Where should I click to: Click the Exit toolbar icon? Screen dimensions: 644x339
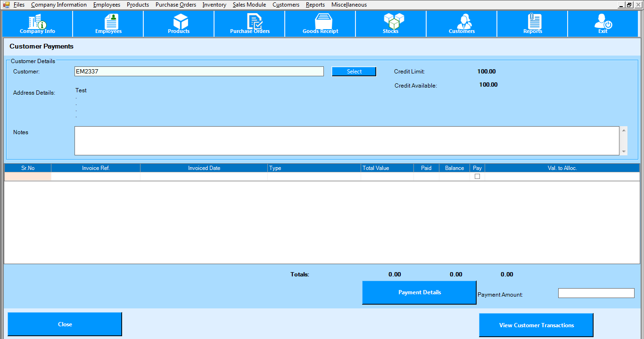(603, 24)
